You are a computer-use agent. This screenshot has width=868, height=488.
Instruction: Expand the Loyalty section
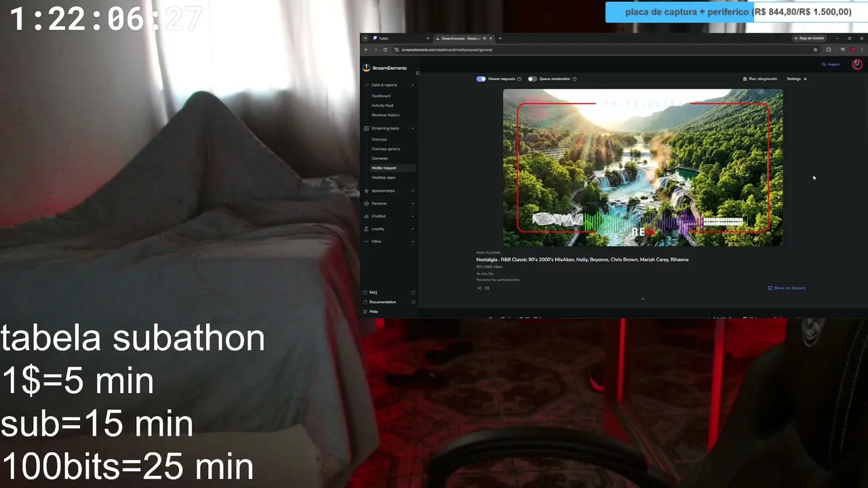(x=413, y=228)
